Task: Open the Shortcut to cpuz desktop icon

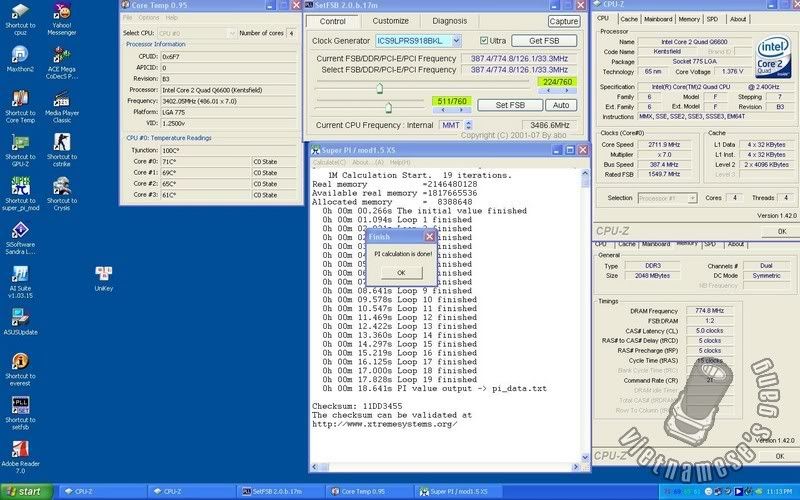Action: [x=20, y=19]
